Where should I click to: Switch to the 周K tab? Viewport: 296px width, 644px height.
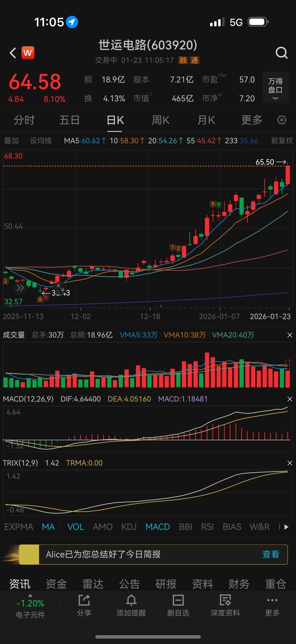(x=161, y=120)
